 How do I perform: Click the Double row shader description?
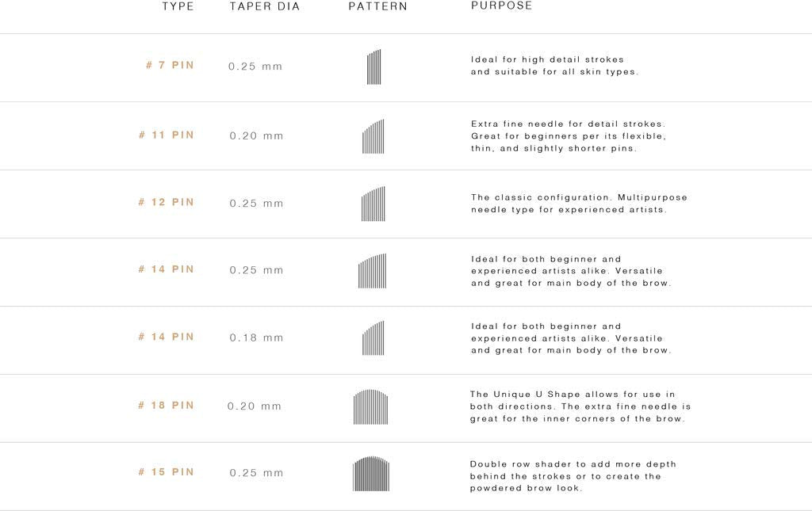coord(573,476)
